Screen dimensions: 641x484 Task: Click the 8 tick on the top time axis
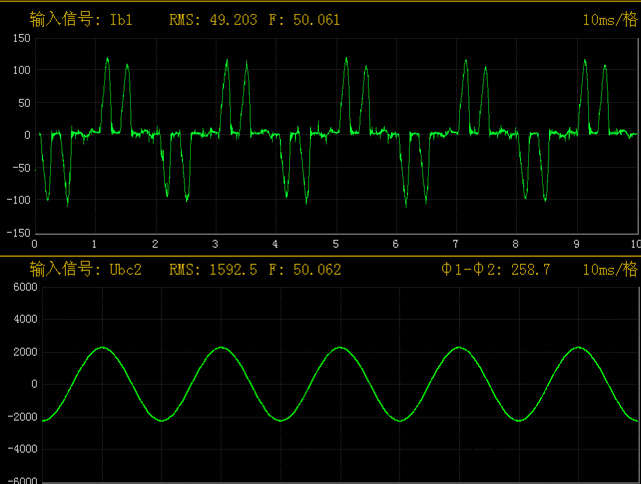coord(515,244)
